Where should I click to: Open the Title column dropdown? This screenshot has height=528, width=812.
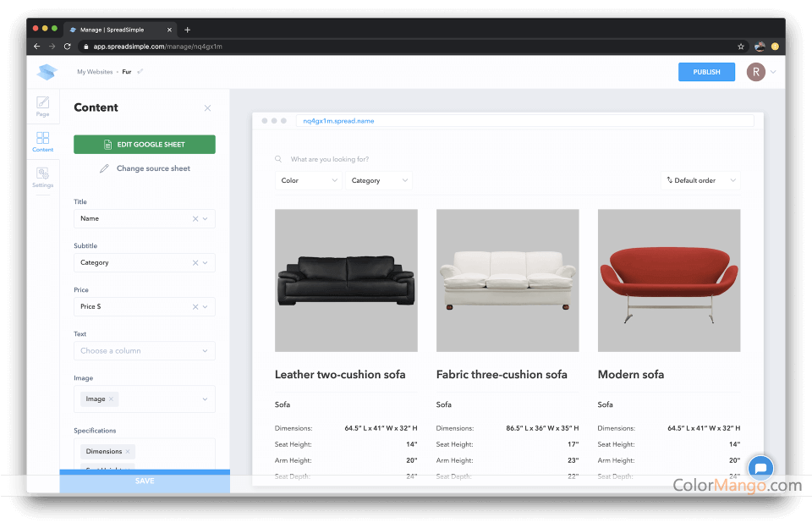(205, 218)
